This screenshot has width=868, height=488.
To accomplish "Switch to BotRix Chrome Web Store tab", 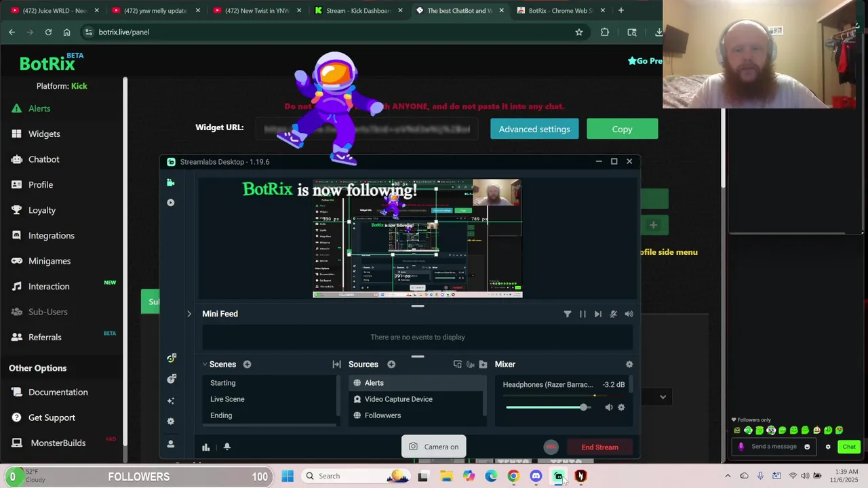I will click(x=561, y=10).
